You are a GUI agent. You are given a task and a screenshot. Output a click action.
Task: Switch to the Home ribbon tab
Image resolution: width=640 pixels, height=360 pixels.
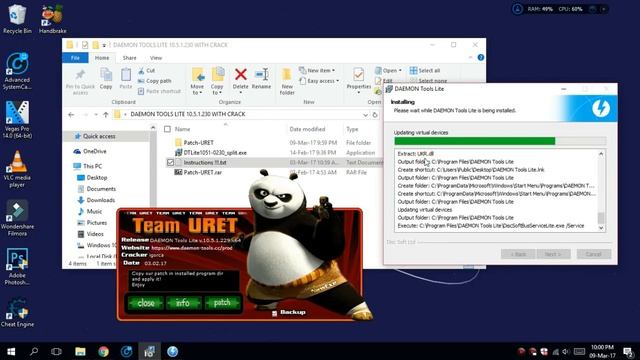102,58
